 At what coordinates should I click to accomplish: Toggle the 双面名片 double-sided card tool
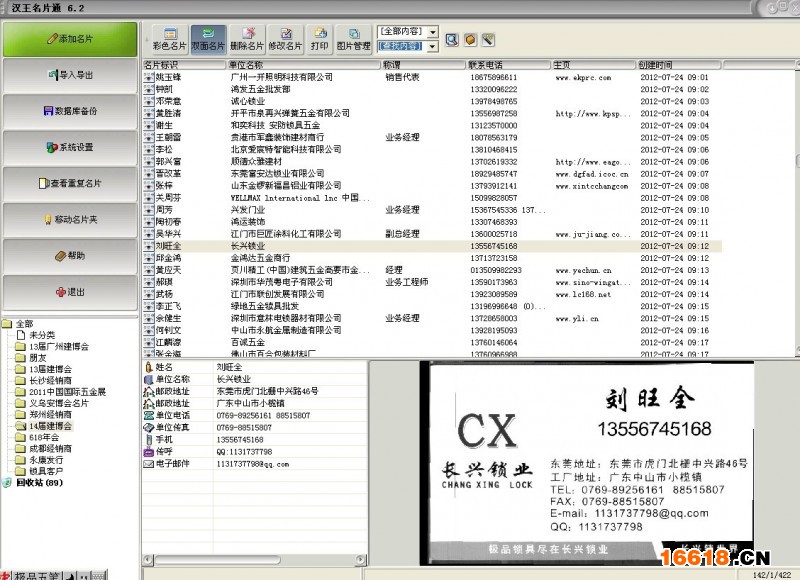(x=208, y=39)
